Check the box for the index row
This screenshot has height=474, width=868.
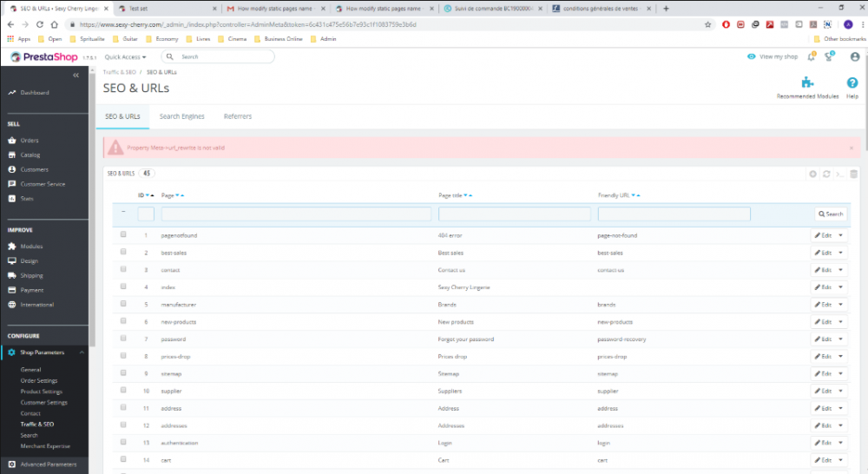123,286
